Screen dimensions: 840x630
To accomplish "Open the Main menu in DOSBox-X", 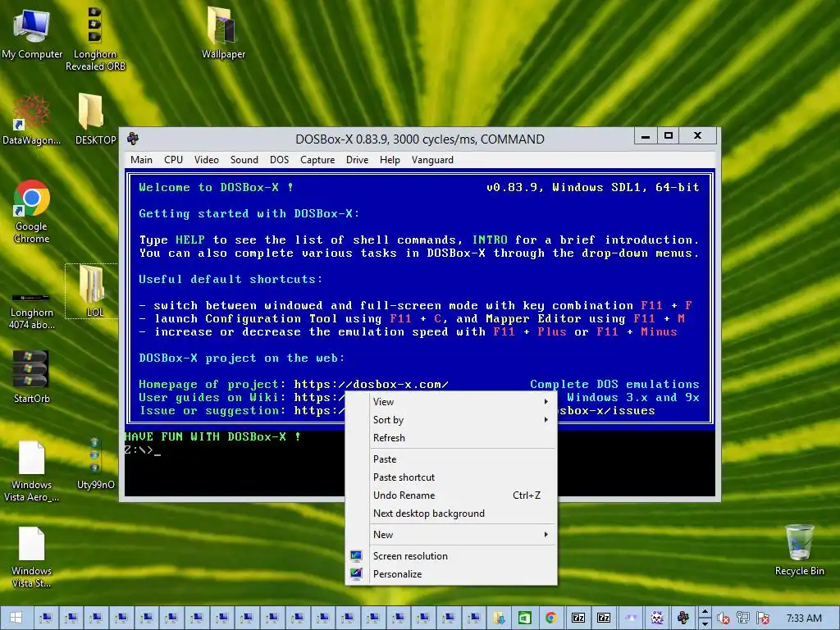I will pyautogui.click(x=141, y=160).
